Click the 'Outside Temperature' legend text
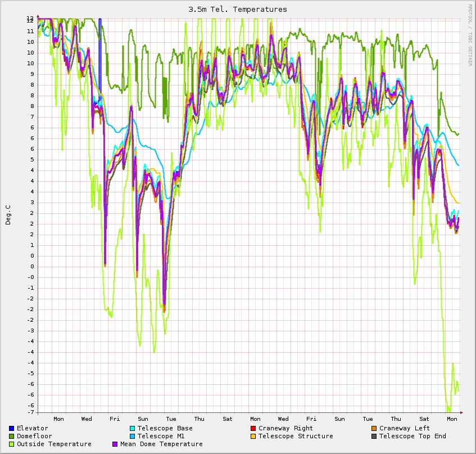The height and width of the screenshot is (454, 476). coord(54,444)
